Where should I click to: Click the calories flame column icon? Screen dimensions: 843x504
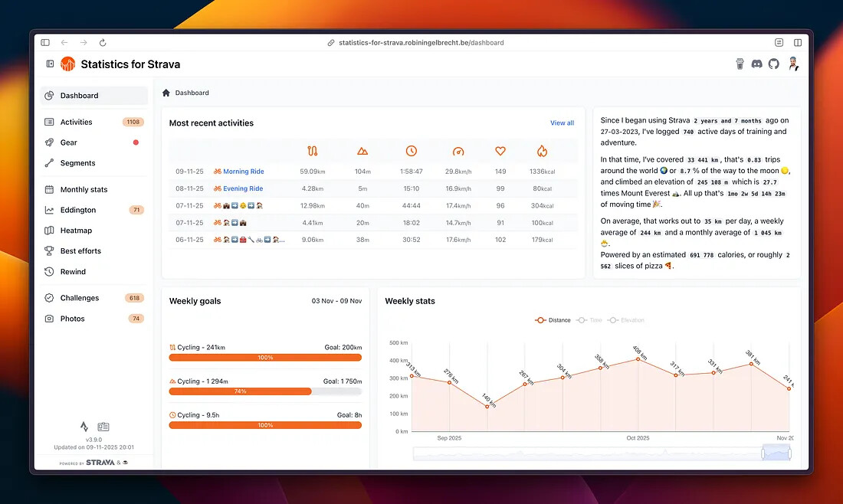coord(542,152)
